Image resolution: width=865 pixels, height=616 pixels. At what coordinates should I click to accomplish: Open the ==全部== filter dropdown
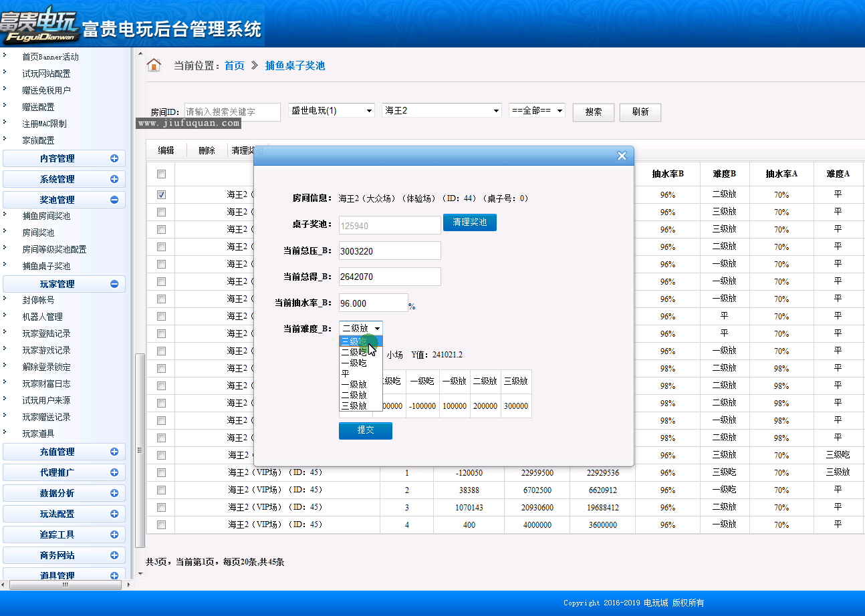click(x=537, y=110)
